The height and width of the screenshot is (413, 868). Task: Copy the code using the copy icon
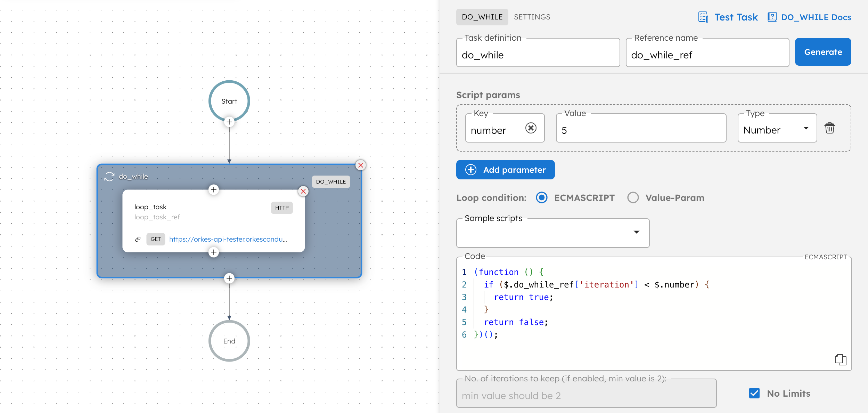point(841,359)
